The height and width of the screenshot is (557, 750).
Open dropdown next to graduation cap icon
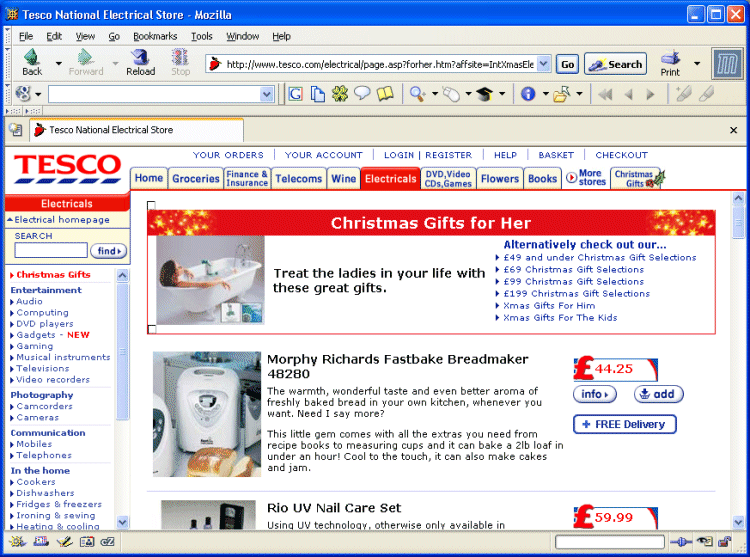pyautogui.click(x=502, y=94)
